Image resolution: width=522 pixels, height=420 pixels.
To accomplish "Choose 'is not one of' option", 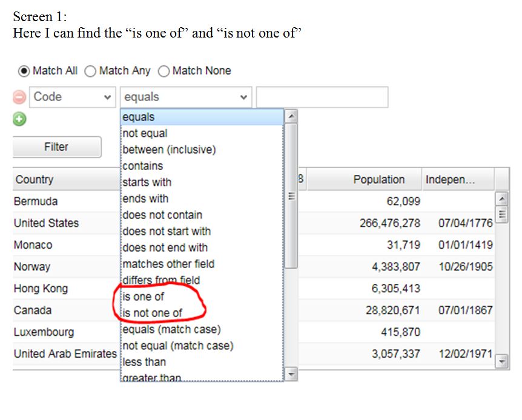I will [x=152, y=313].
